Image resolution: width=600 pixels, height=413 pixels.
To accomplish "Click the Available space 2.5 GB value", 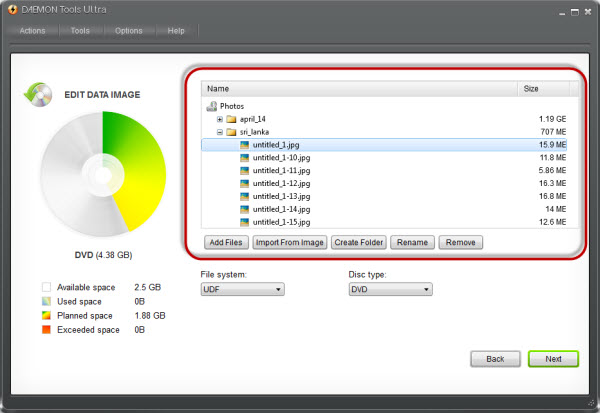I will click(x=147, y=287).
